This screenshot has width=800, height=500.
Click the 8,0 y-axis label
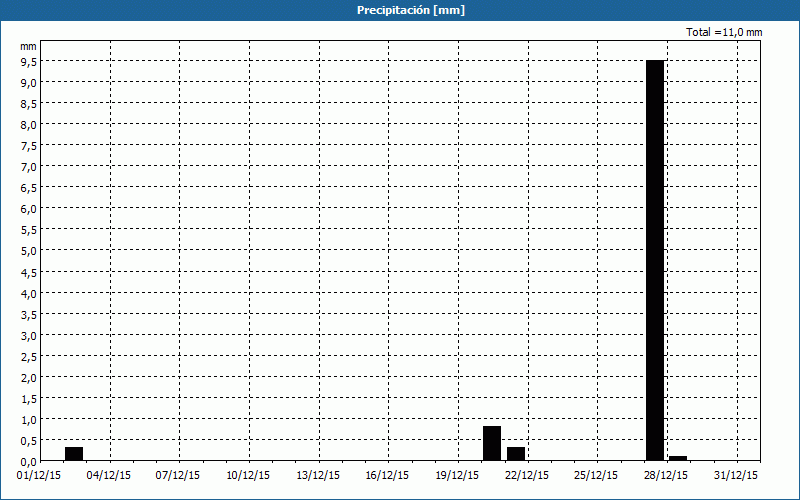29,124
